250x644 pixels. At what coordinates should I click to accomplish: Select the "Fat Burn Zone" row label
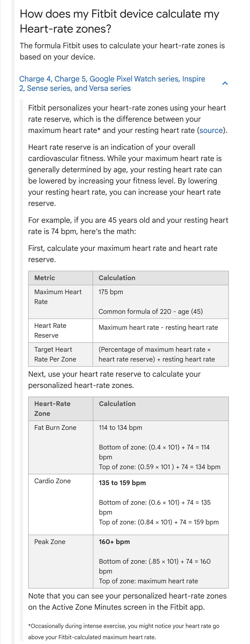coord(55,428)
